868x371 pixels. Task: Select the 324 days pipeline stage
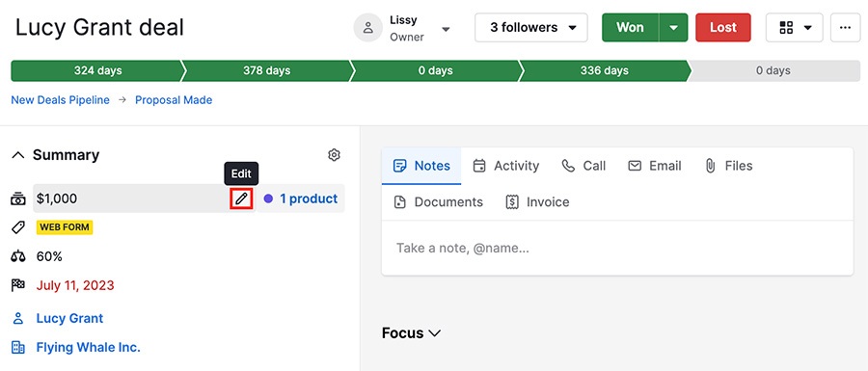point(98,70)
